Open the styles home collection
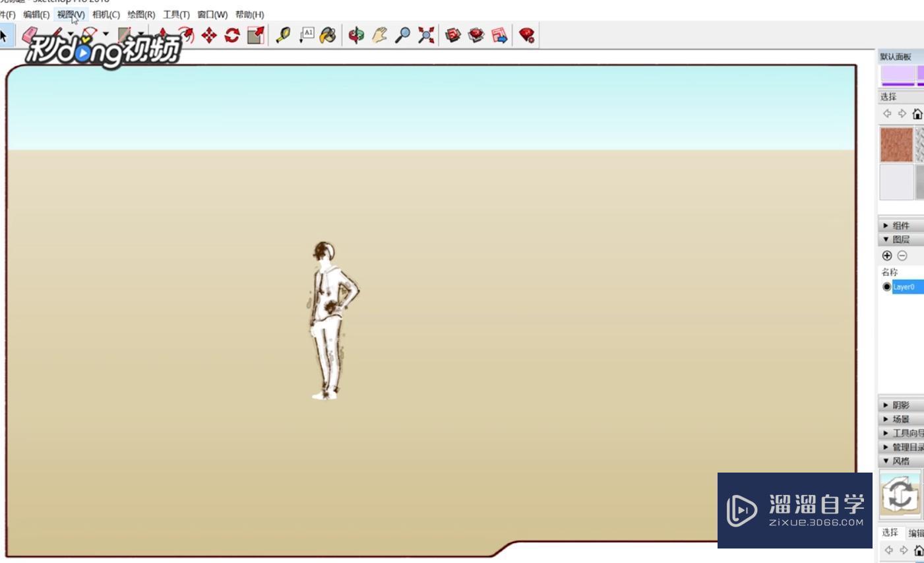Viewport: 924px width, 563px height. 919,550
